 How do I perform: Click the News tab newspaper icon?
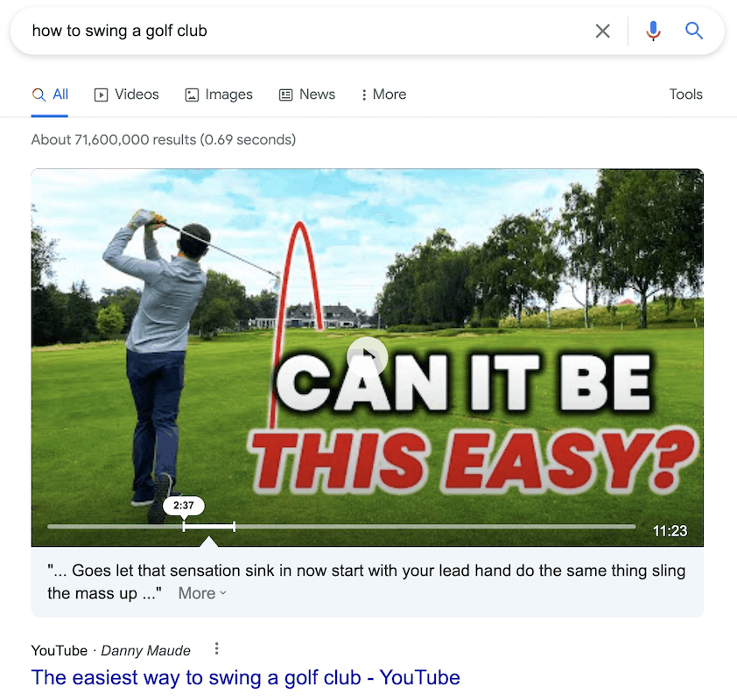285,94
